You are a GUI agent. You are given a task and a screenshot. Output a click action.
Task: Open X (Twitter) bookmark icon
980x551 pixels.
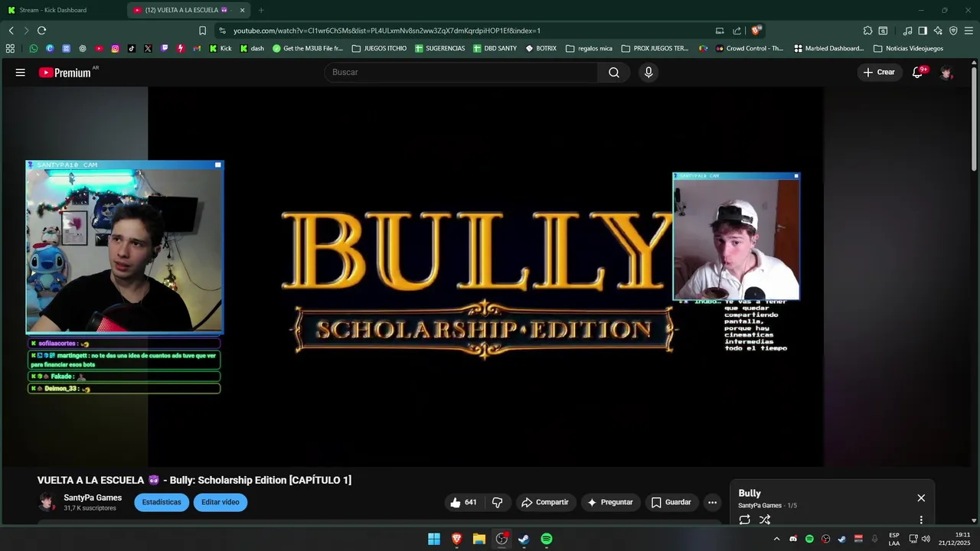coord(148,48)
